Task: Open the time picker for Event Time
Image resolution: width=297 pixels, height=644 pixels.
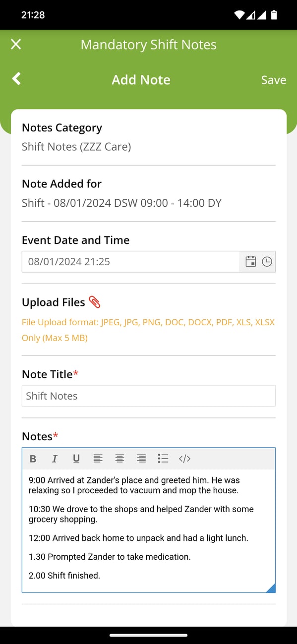Action: click(267, 261)
